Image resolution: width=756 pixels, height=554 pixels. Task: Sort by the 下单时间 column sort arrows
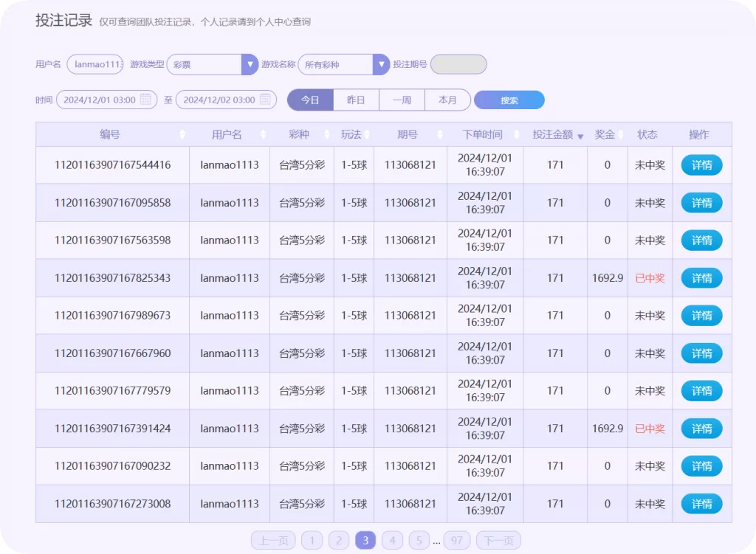pyautogui.click(x=517, y=134)
